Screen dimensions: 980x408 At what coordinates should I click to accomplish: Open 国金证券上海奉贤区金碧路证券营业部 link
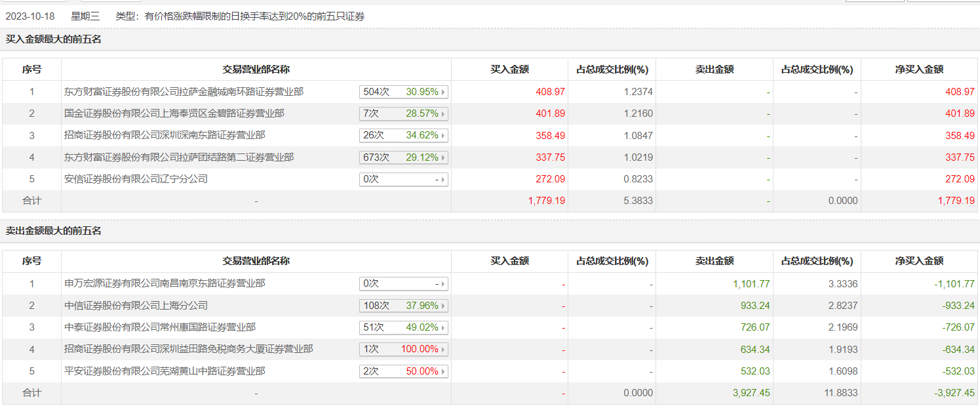pyautogui.click(x=174, y=113)
